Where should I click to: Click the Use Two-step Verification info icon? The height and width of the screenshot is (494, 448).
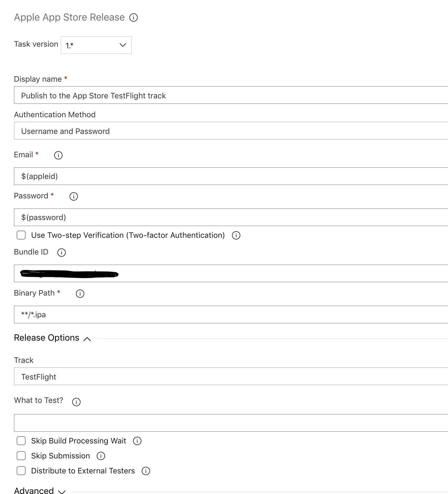236,235
